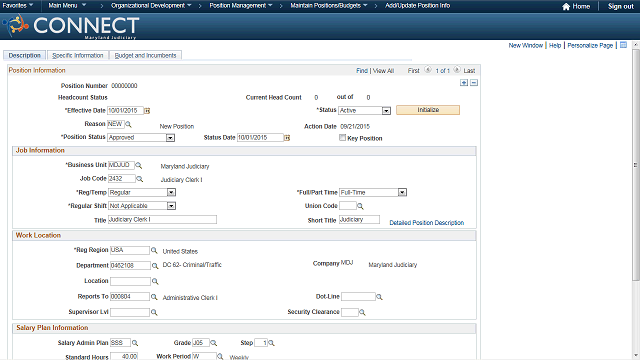Click the Initialize button
This screenshot has height=360, width=640.
point(428,110)
